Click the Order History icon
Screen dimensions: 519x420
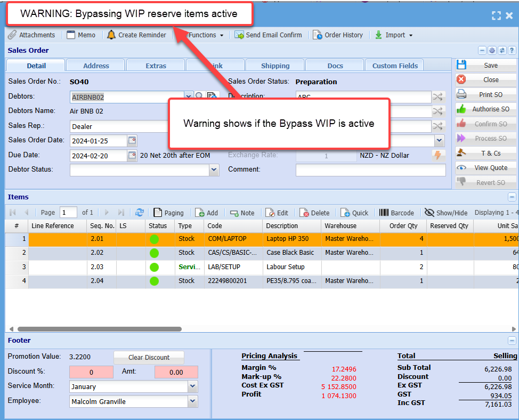[x=317, y=35]
